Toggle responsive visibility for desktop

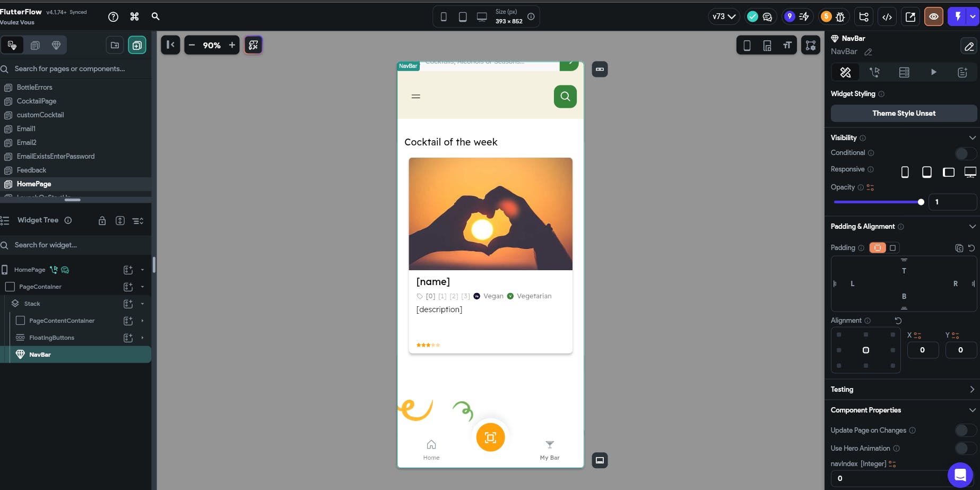pyautogui.click(x=970, y=172)
